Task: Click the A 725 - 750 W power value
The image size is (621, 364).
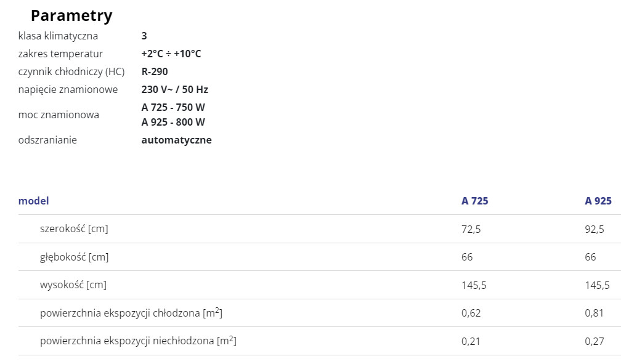Action: coord(173,107)
